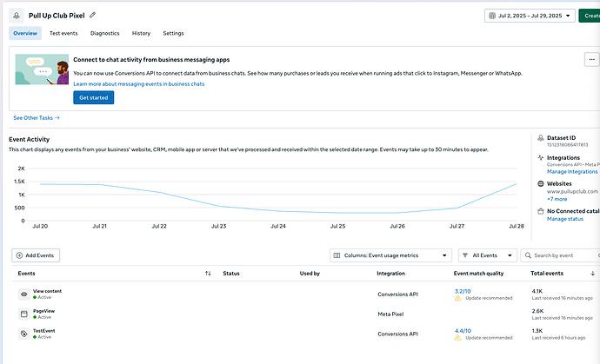Expand the Columns: Event usage metrics dropdown
600x364 pixels.
[390, 255]
